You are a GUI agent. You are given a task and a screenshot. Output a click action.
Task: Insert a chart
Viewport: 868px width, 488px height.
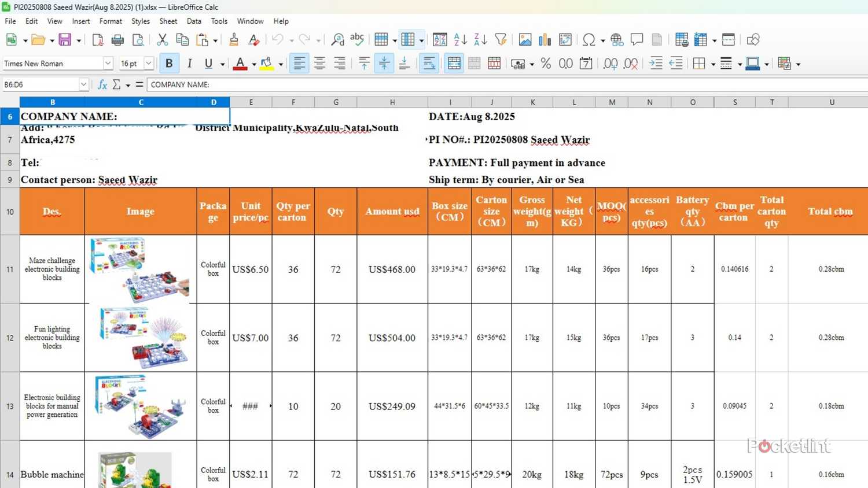(x=544, y=39)
